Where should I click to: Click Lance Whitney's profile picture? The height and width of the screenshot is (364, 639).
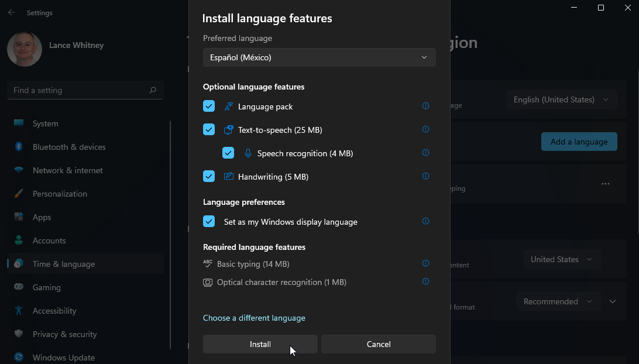pyautogui.click(x=24, y=50)
